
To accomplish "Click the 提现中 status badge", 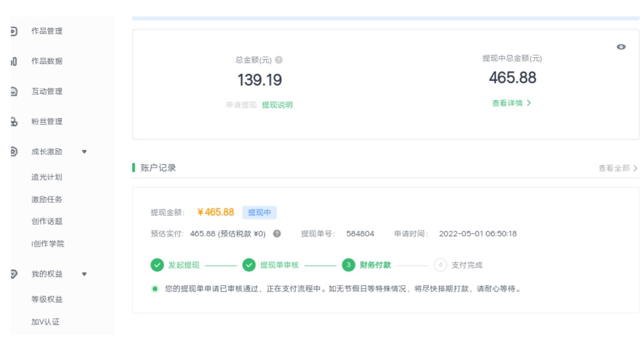I will tap(259, 213).
